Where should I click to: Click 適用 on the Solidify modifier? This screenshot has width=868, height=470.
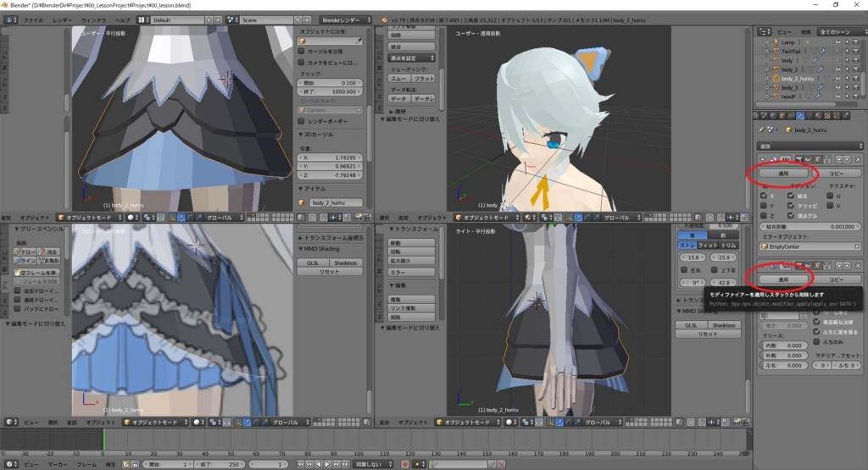(x=782, y=279)
